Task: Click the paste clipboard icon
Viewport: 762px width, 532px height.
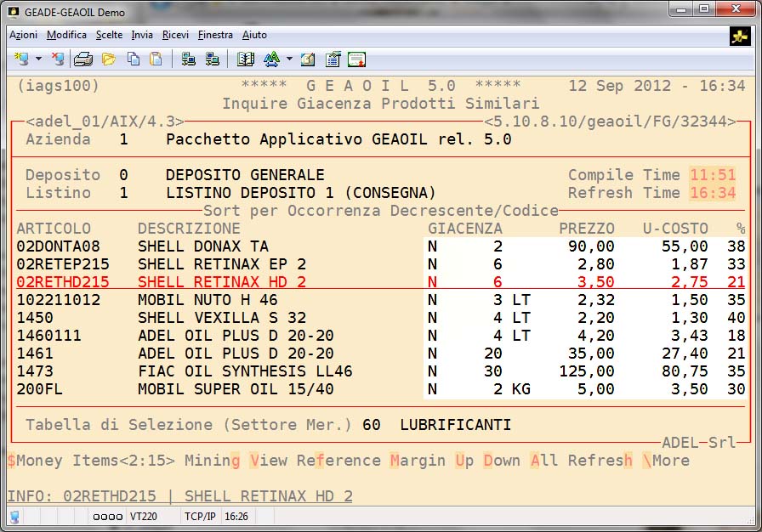Action: (x=156, y=59)
